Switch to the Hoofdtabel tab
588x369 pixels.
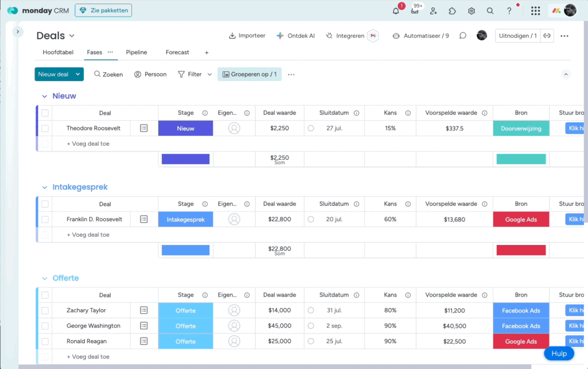tap(58, 52)
